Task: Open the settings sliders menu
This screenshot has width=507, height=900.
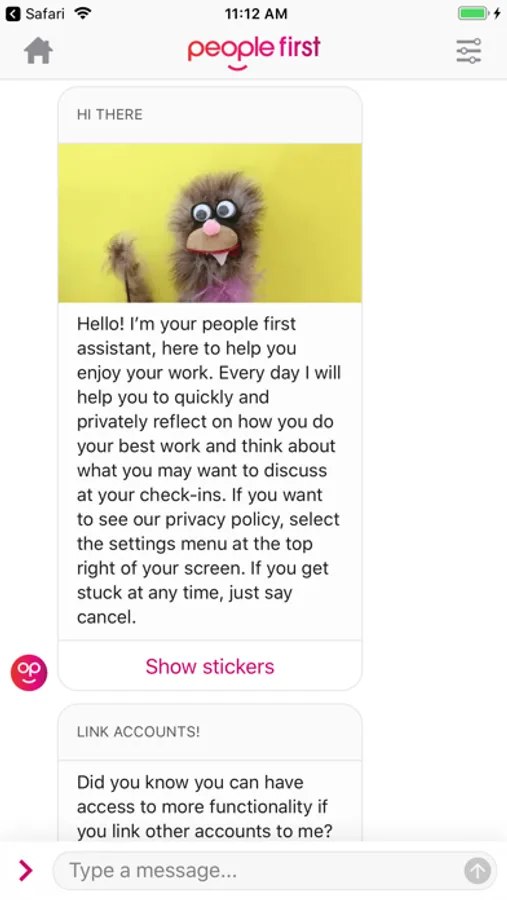Action: 469,51
